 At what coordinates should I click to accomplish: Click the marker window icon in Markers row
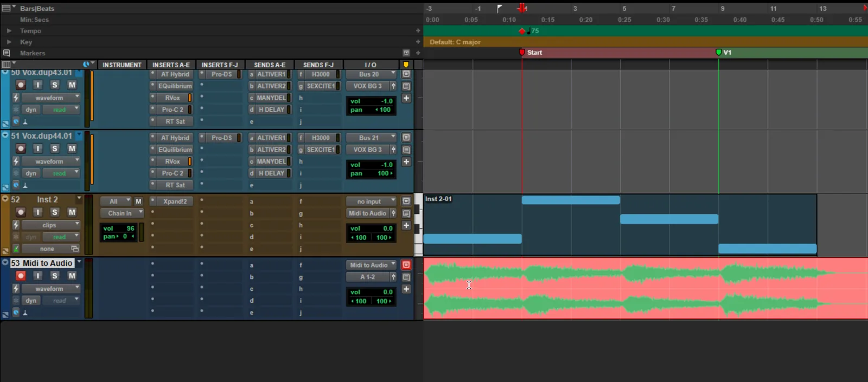(x=406, y=53)
